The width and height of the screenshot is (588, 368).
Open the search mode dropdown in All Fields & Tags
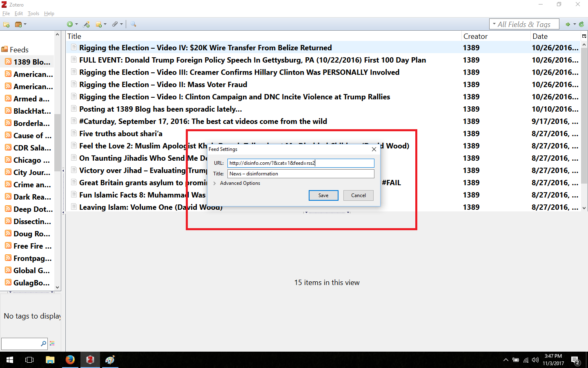click(x=494, y=24)
